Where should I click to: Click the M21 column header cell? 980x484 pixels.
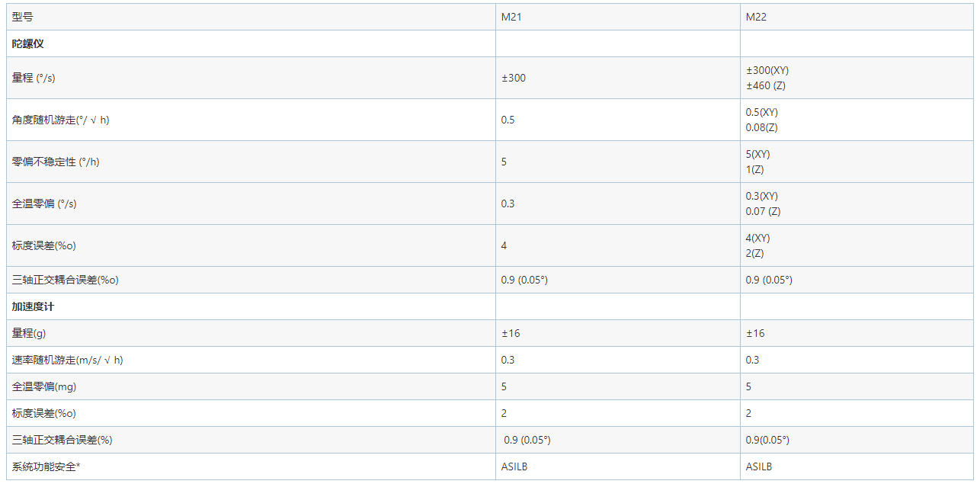tap(511, 17)
